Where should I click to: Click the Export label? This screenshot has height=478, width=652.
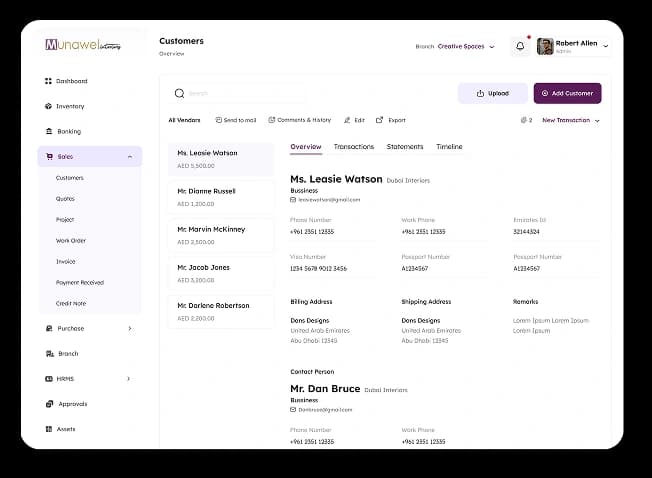397,120
